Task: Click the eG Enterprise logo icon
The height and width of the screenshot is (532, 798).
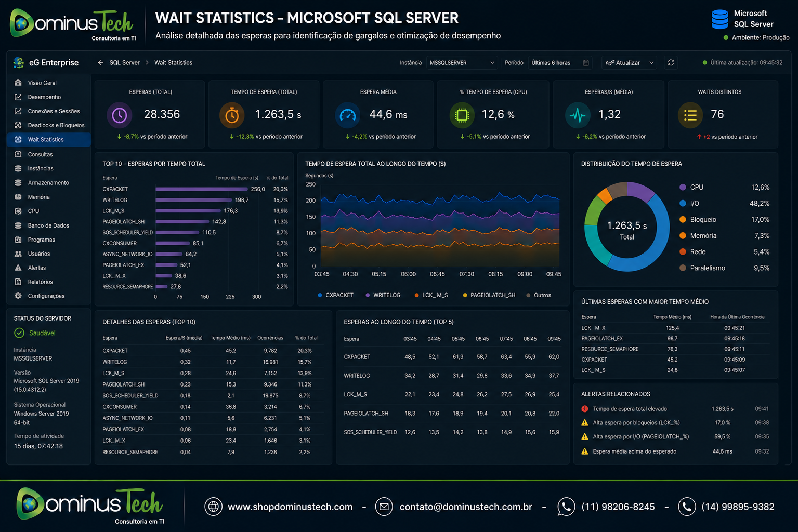Action: click(x=19, y=62)
